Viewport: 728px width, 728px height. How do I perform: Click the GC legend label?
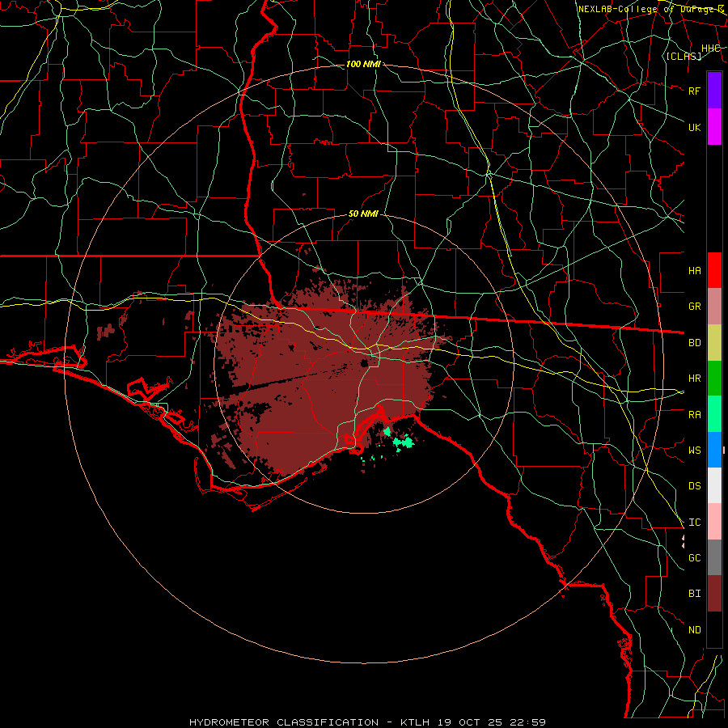click(694, 558)
